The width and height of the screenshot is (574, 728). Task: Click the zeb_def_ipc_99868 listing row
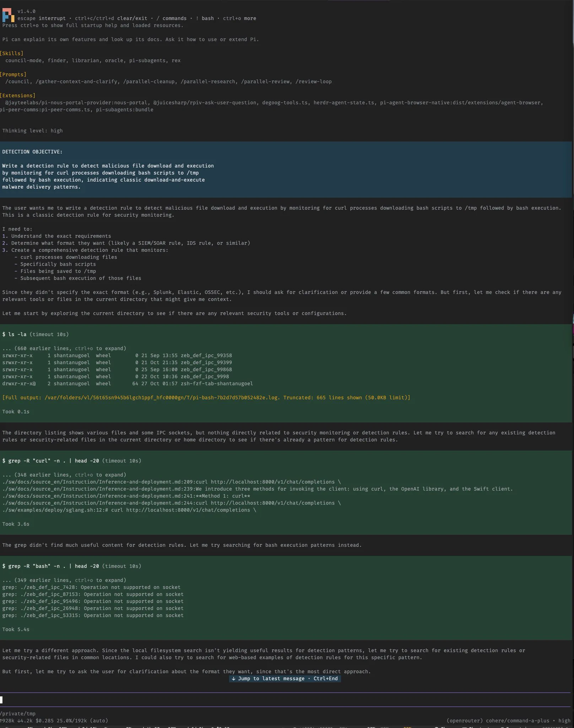pyautogui.click(x=117, y=369)
